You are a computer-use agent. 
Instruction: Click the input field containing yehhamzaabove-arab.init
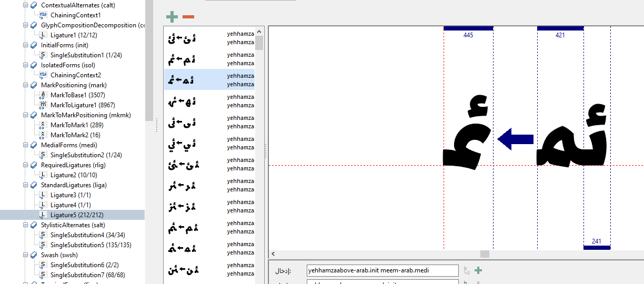375,271
